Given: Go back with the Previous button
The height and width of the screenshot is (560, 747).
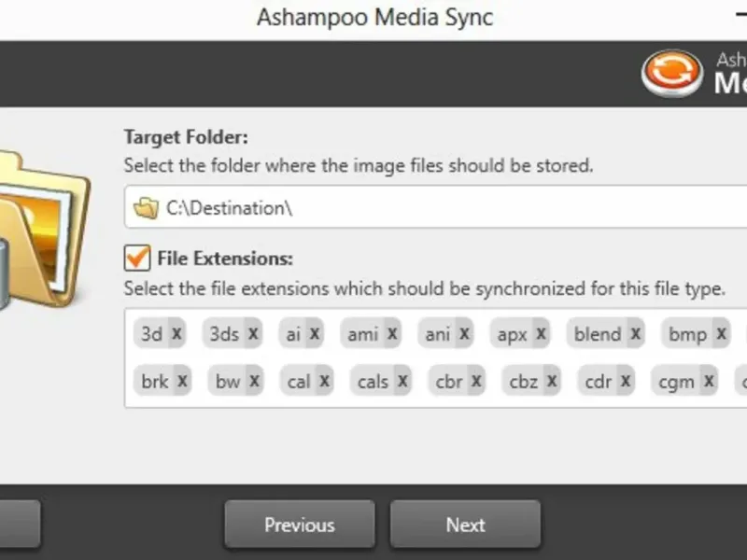Looking at the screenshot, I should [x=299, y=525].
